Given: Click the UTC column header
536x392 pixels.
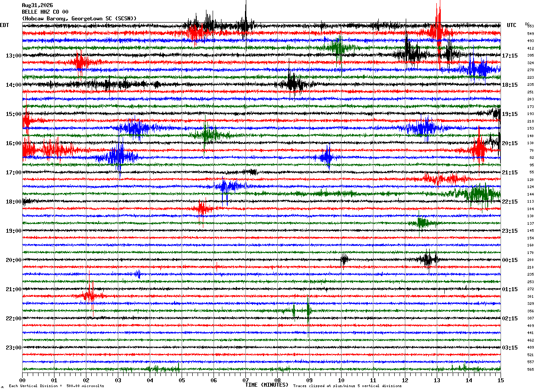Looking at the screenshot, I should pyautogui.click(x=512, y=25).
